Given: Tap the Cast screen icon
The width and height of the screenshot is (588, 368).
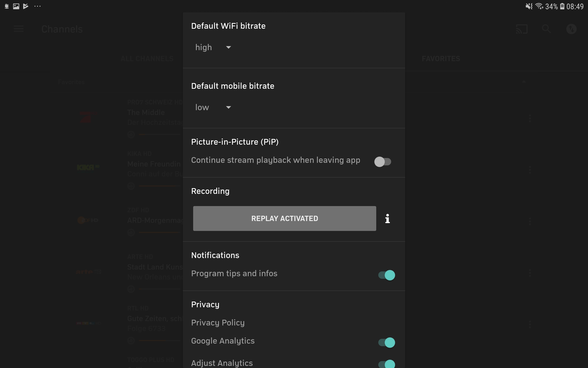Looking at the screenshot, I should coord(522,29).
